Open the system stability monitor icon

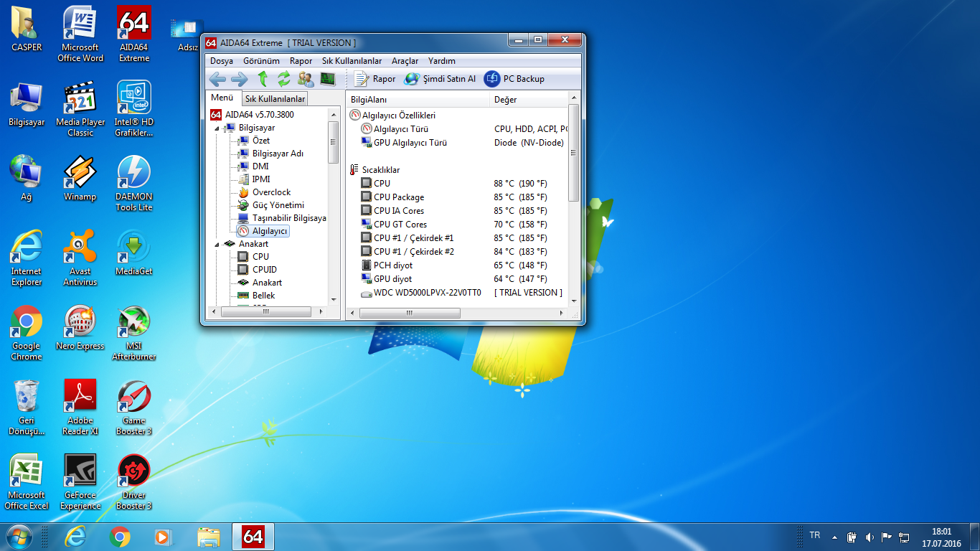(x=328, y=79)
